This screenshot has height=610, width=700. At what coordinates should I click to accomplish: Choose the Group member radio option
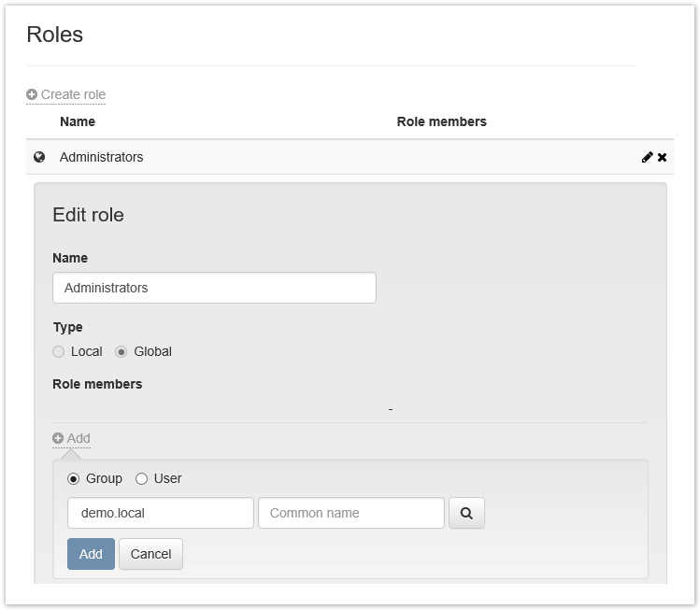click(74, 478)
